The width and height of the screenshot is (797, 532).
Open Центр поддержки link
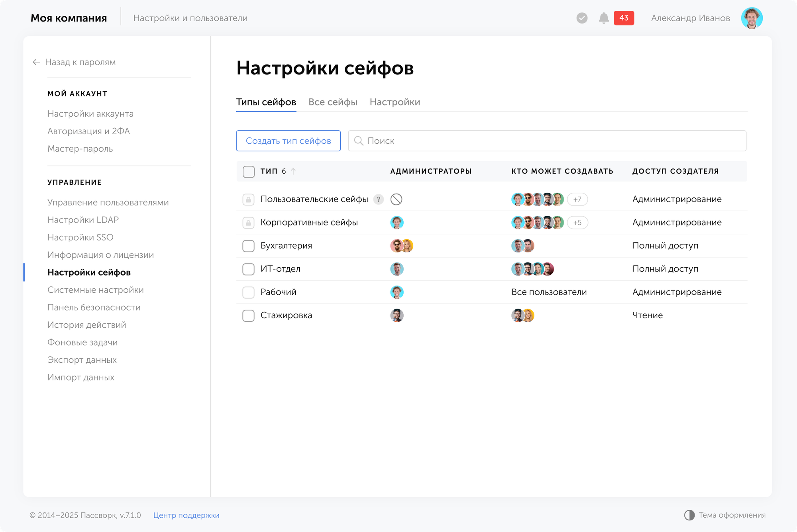pos(186,515)
